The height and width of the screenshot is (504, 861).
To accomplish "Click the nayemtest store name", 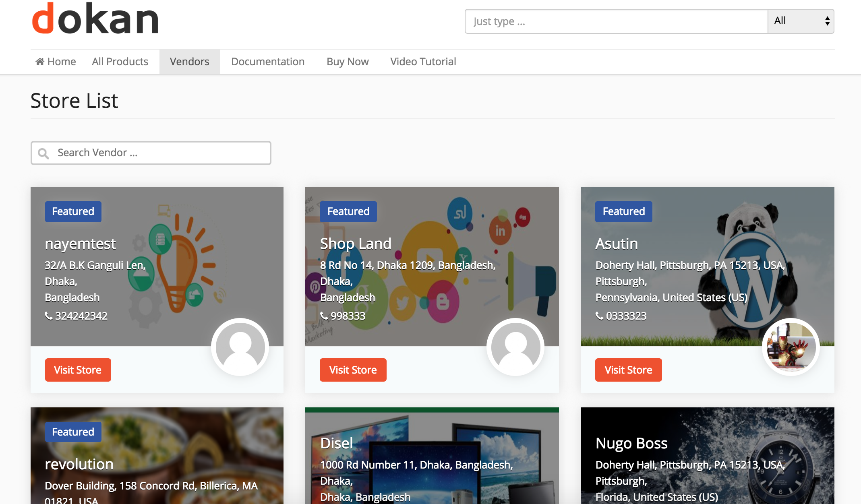I will pos(80,244).
